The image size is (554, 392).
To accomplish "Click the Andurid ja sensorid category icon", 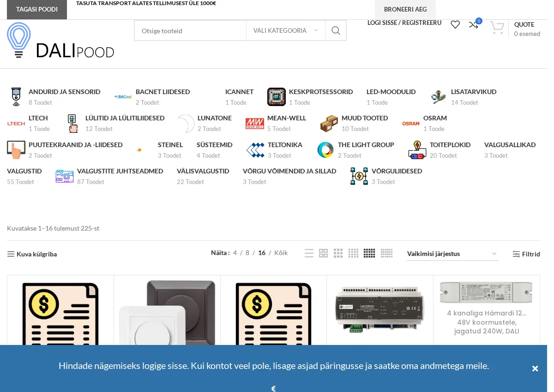I will 16,97.
